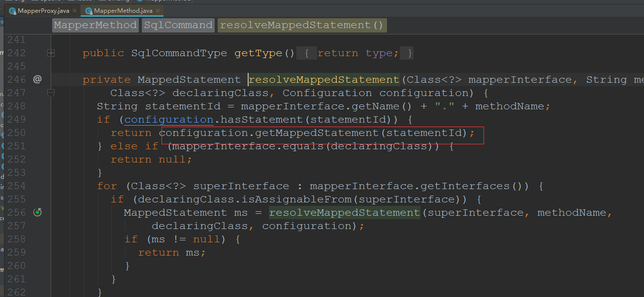Close the MapperMethod.java tab
Image resolution: width=644 pixels, height=297 pixels.
[159, 10]
